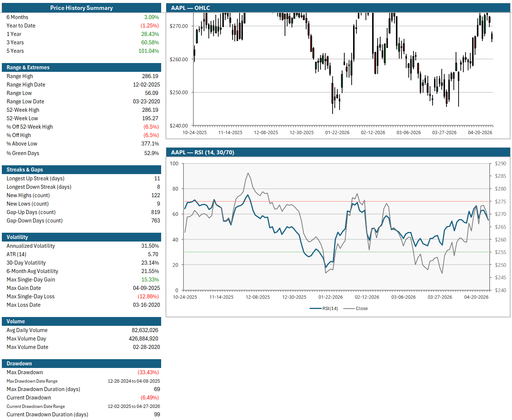Click the Range High Date 12-02-2025
This screenshot has width=512, height=420.
146,85
